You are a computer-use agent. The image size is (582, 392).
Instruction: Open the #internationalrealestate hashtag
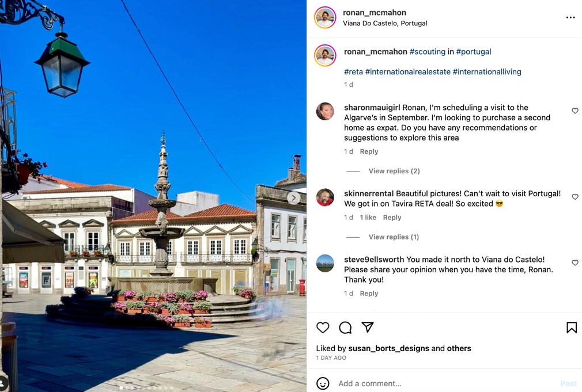(407, 71)
